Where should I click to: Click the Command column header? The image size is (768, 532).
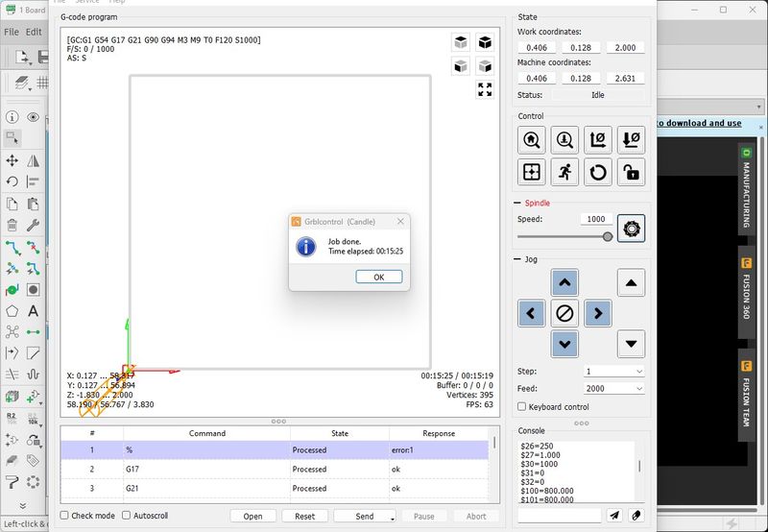click(x=206, y=433)
